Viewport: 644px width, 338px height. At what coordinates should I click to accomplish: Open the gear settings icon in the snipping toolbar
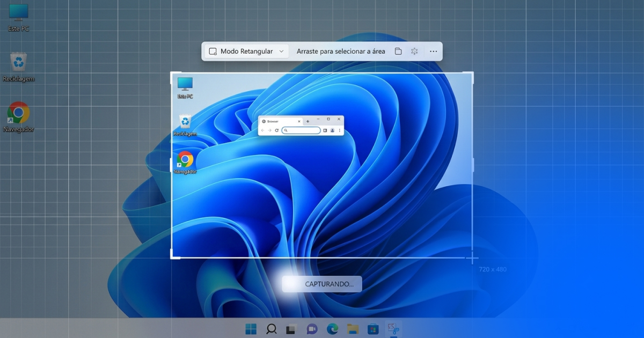coord(414,52)
